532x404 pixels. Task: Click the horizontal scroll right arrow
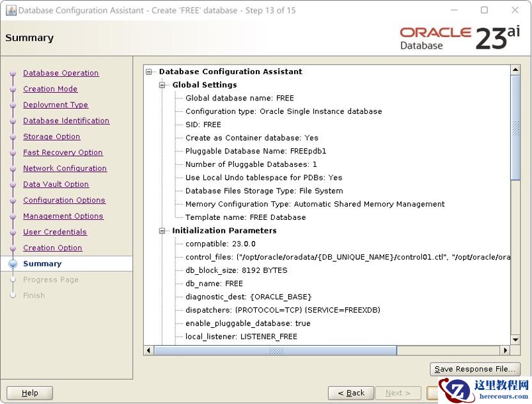pos(505,350)
